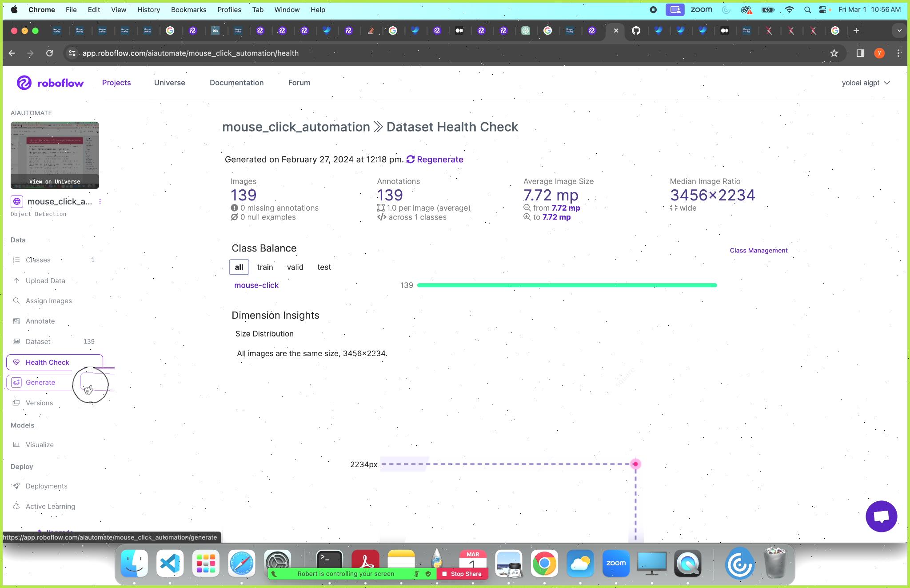
Task: Switch to the valid class balance tab
Action: point(295,267)
